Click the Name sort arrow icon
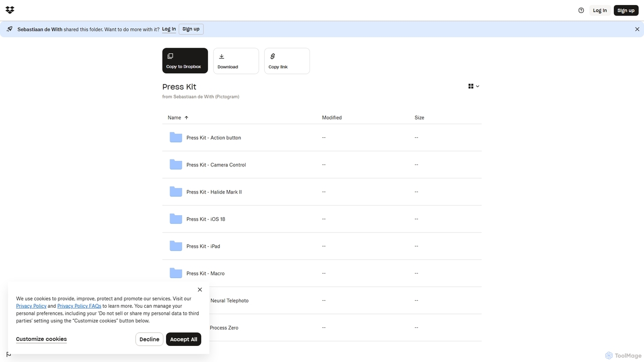Image resolution: width=644 pixels, height=362 pixels. [x=186, y=118]
